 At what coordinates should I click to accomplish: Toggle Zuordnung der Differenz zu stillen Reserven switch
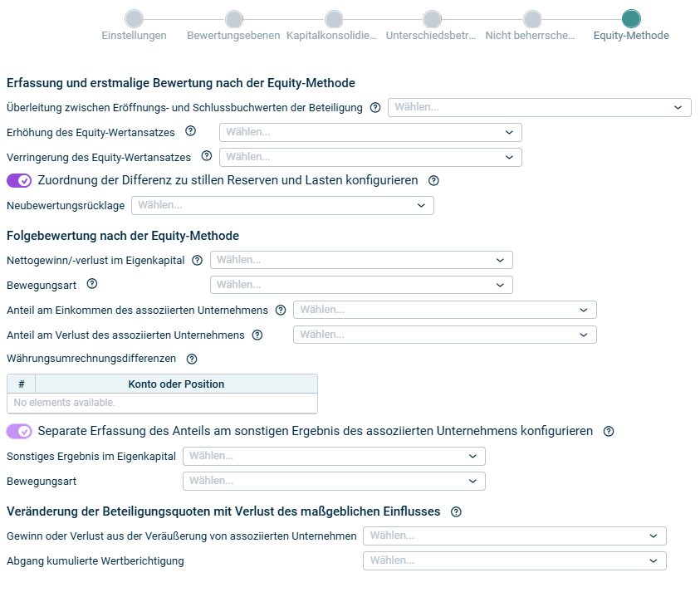[19, 180]
